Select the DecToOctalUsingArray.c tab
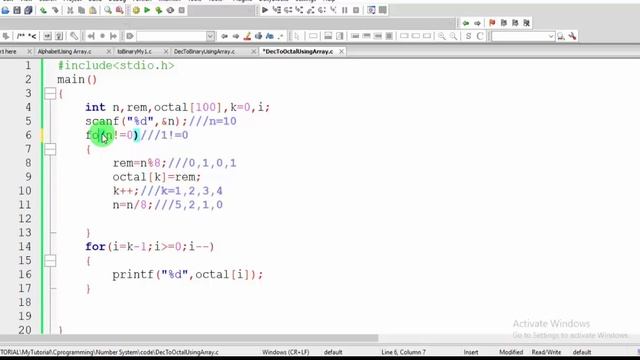Image resolution: width=640 pixels, height=360 pixels. coord(298,51)
